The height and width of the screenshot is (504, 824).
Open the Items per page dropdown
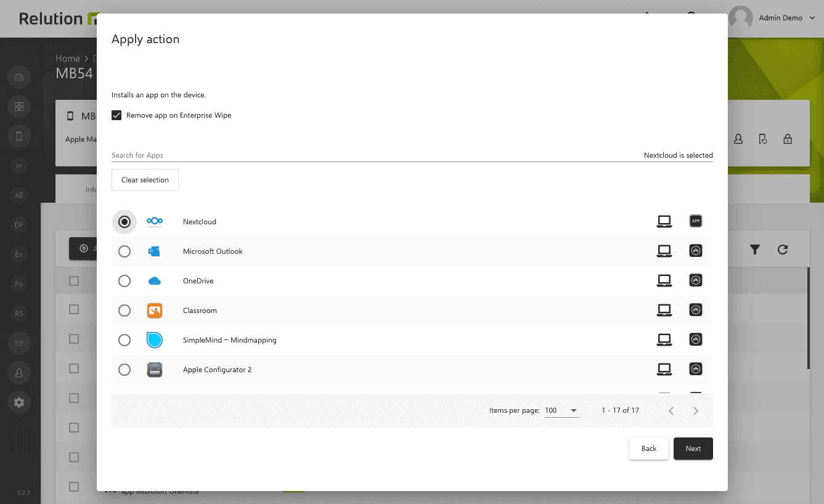pos(561,410)
